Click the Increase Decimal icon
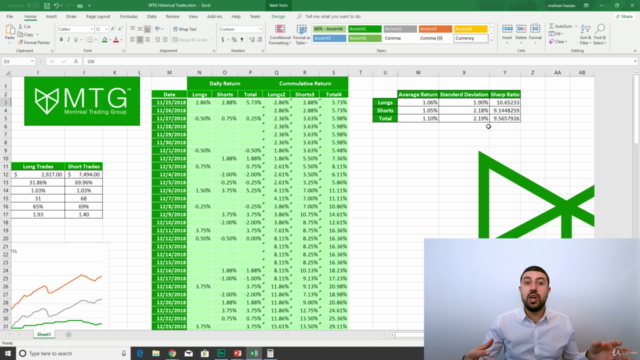640x360 pixels. 252,40
